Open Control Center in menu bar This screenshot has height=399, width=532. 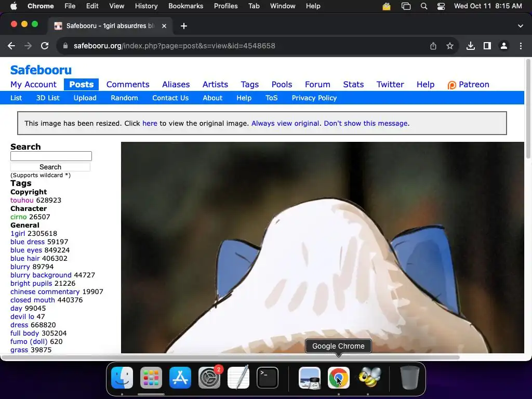(441, 6)
